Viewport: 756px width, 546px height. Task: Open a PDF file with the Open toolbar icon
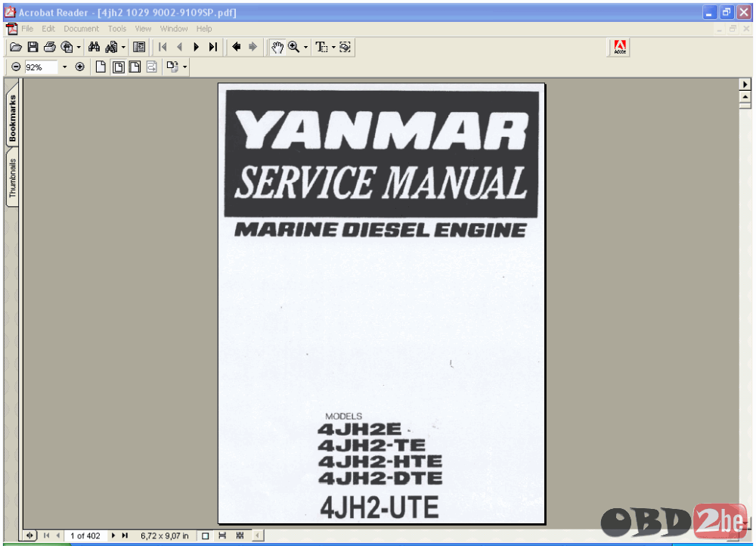point(16,48)
